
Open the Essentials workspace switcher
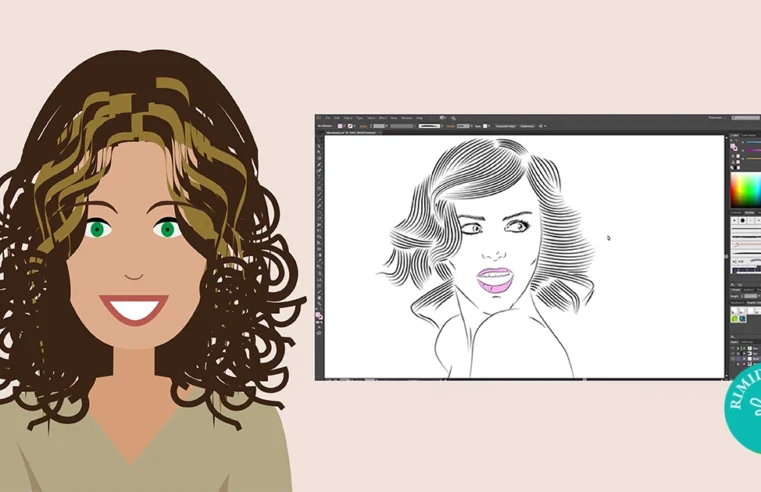point(716,118)
